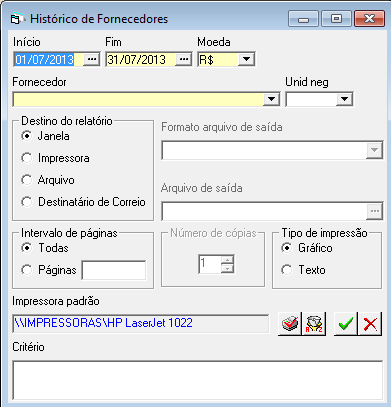This screenshot has width=391, height=407.
Task: Choose Destinatário de Correio option
Action: coord(27,202)
